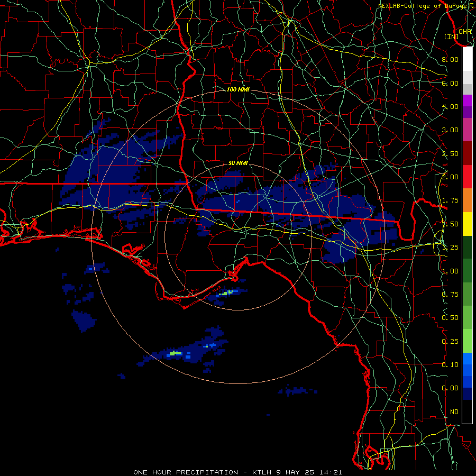The height and width of the screenshot is (476, 476).
Task: Click the 0.10 legend value
Action: (x=450, y=365)
